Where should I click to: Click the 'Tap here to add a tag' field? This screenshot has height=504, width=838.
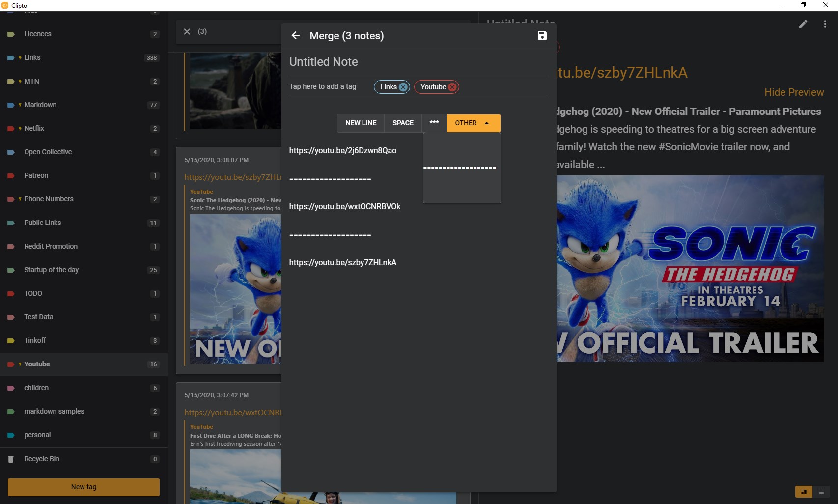[x=323, y=86]
